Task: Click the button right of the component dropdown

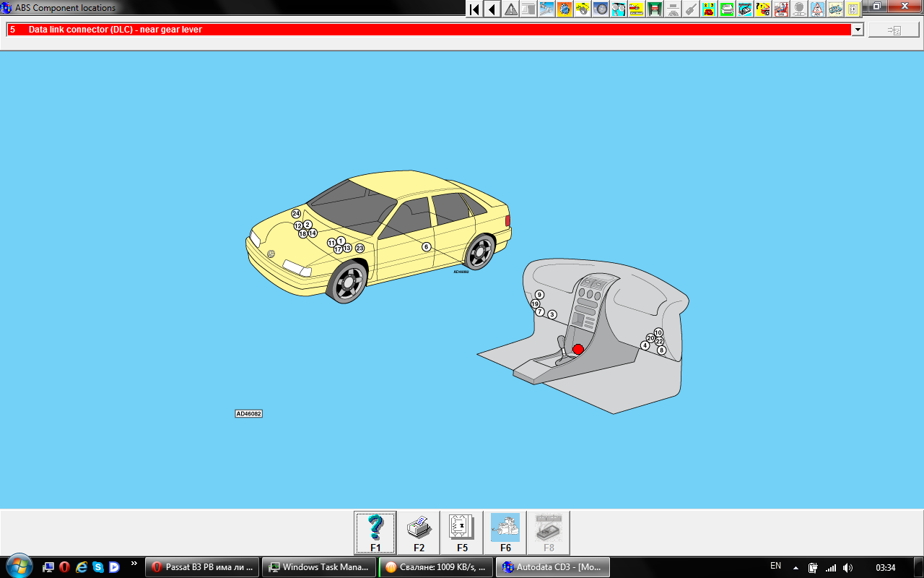Action: pos(894,30)
